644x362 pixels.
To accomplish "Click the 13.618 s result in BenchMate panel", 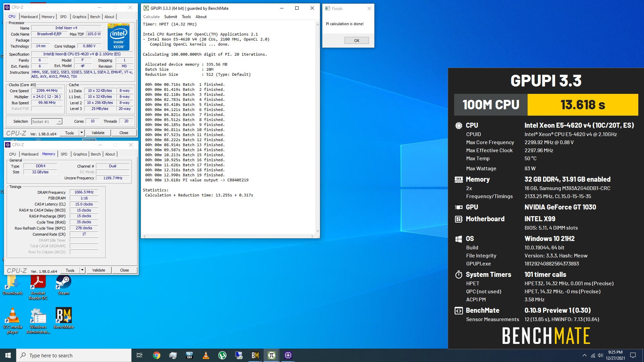I will (x=583, y=105).
